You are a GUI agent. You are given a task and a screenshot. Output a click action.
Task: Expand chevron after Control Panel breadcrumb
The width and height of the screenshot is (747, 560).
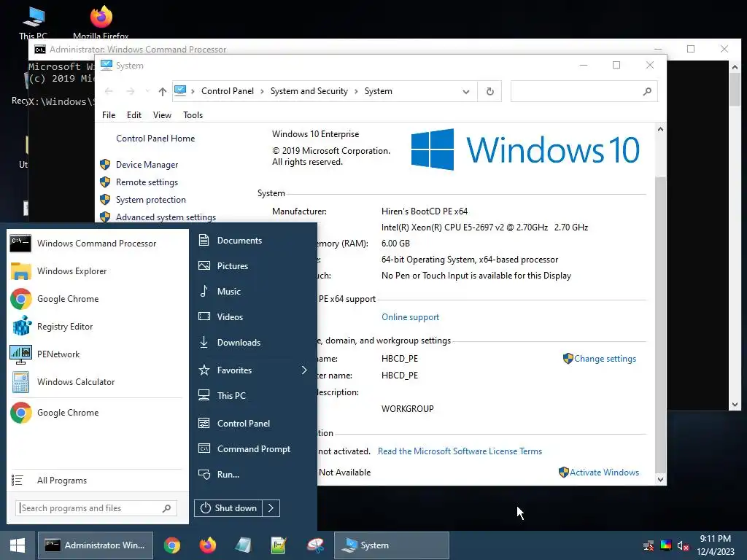[262, 91]
